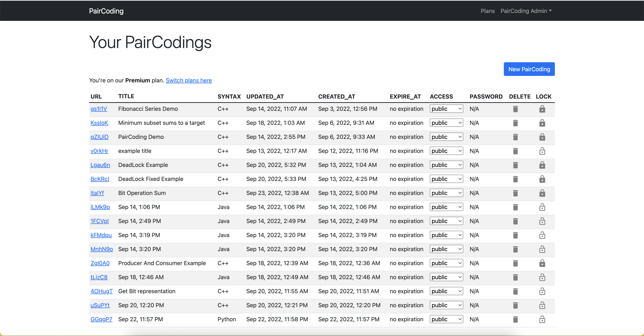The image size is (644, 336).
Task: Open Plans in the navbar
Action: [x=487, y=11]
